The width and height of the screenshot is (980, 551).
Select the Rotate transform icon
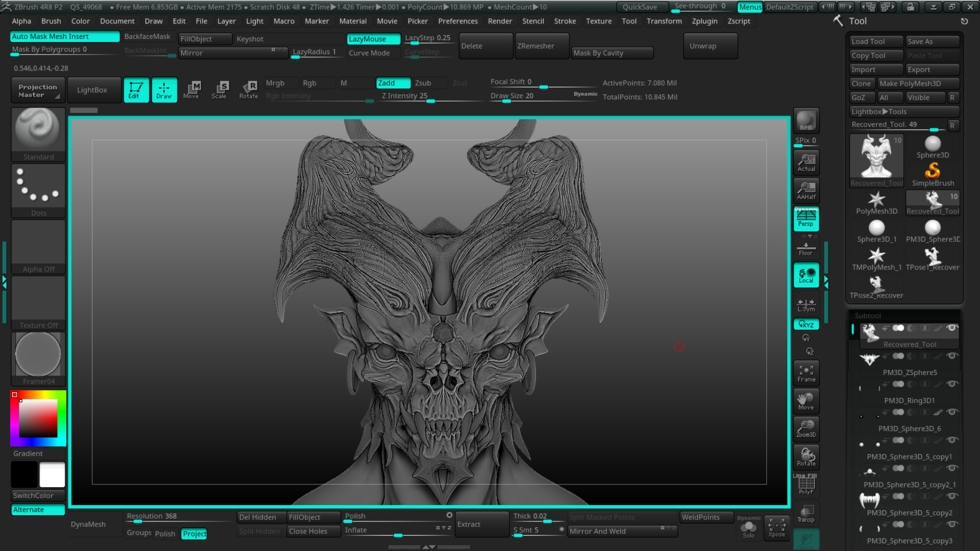[249, 90]
